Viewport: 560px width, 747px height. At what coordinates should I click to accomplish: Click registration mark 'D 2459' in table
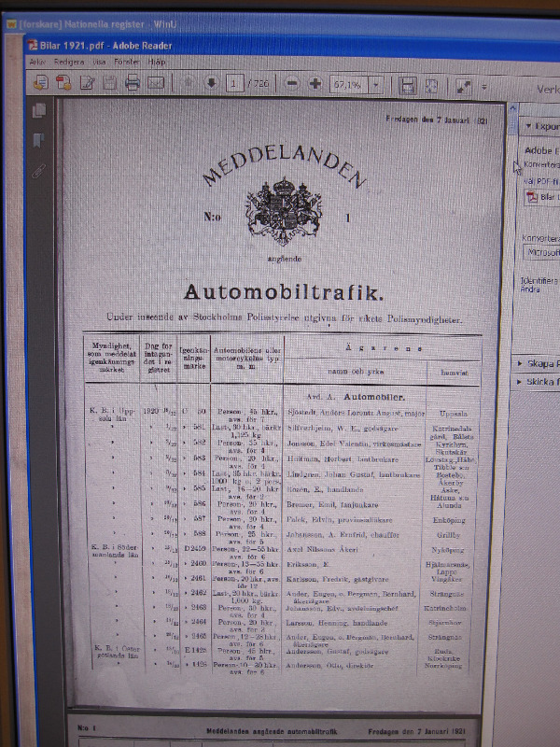click(x=195, y=548)
